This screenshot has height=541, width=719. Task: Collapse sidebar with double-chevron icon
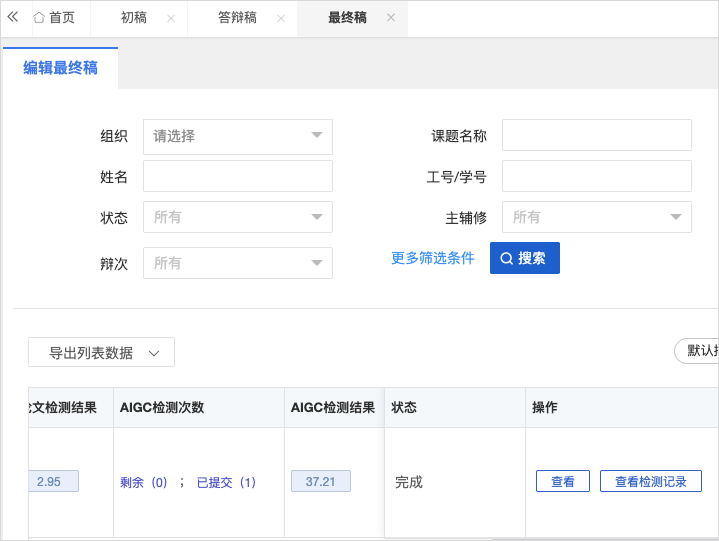(x=13, y=17)
